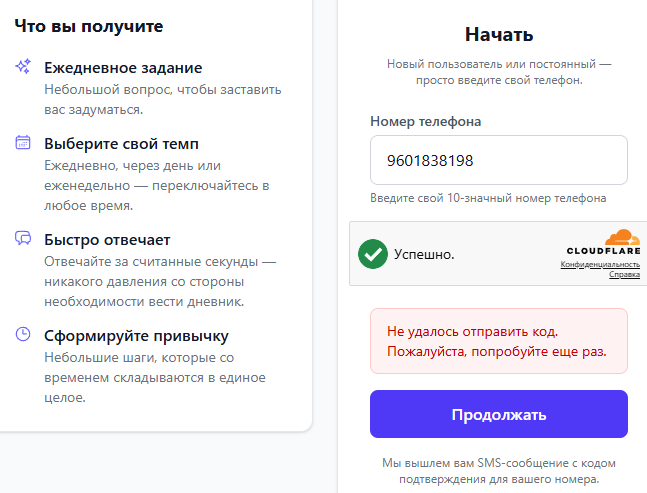Image resolution: width=647 pixels, height=493 pixels.
Task: Click the Cloudflare logo
Action: point(604,243)
